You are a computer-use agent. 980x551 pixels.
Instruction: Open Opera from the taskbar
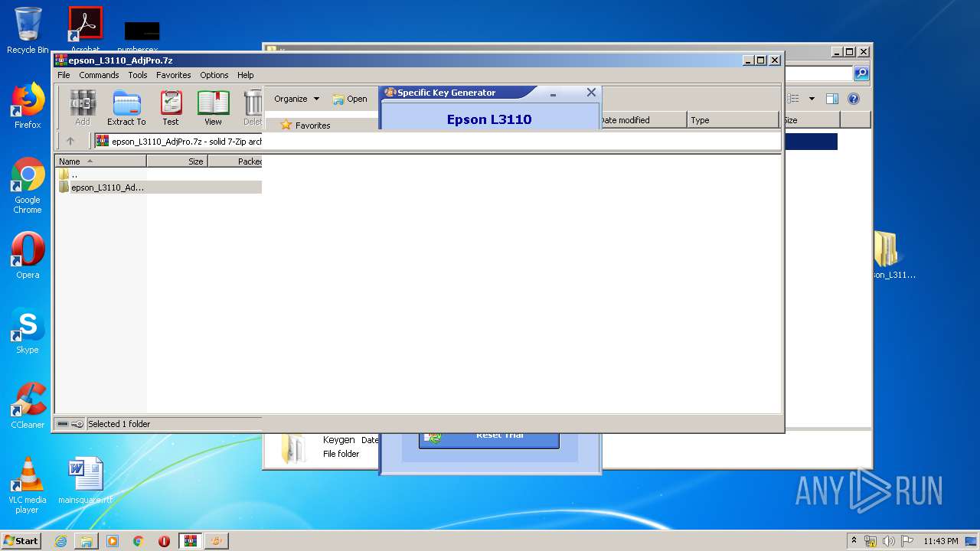pos(164,541)
